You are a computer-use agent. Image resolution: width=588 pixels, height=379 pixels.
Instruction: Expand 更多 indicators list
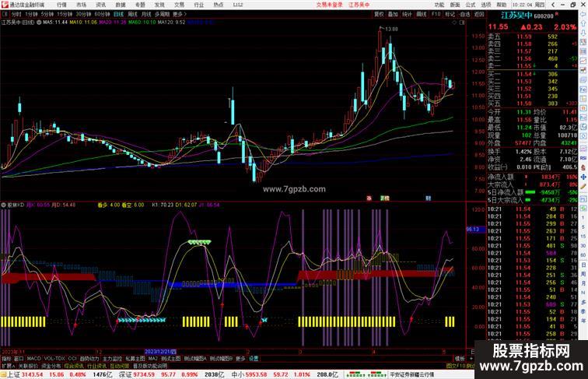click(x=240, y=359)
